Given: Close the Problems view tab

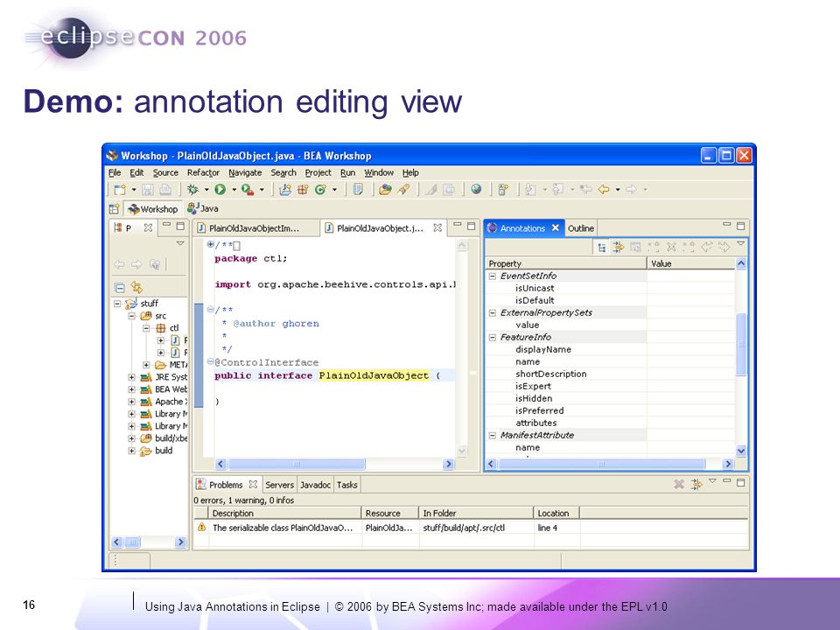Looking at the screenshot, I should 253,484.
